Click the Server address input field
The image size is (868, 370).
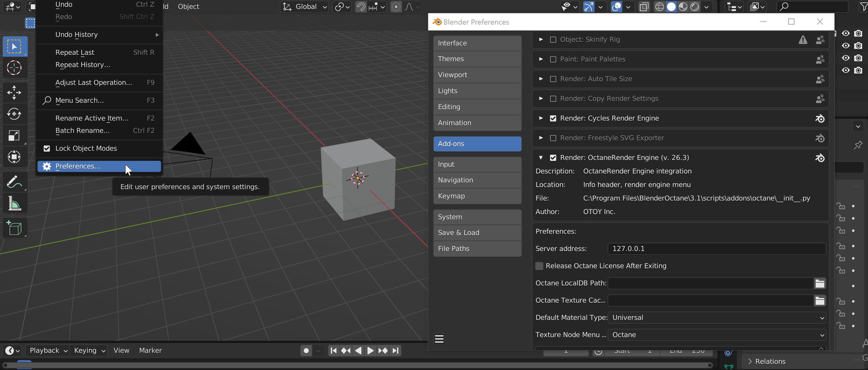pyautogui.click(x=716, y=249)
